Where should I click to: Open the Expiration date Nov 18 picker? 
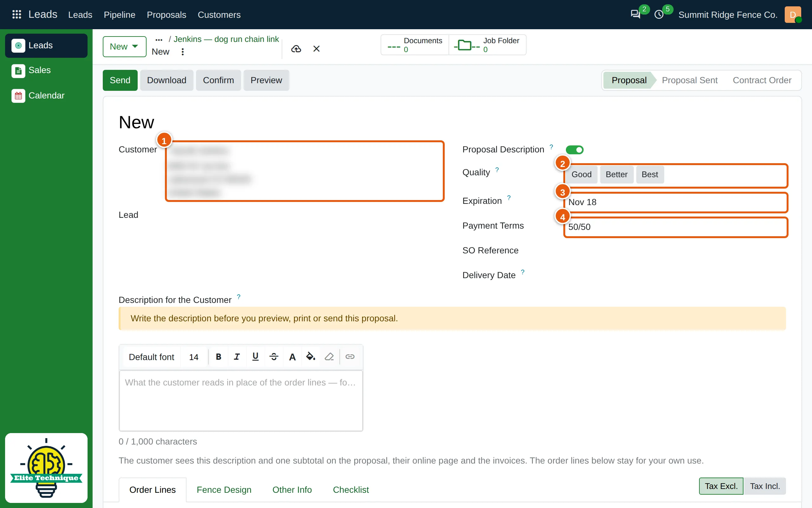676,202
